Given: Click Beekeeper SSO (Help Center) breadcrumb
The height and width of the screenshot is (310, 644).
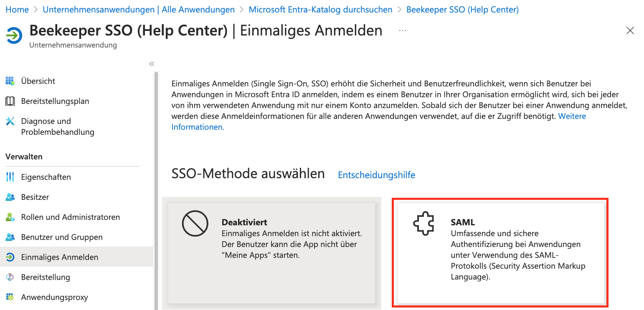Looking at the screenshot, I should [462, 9].
